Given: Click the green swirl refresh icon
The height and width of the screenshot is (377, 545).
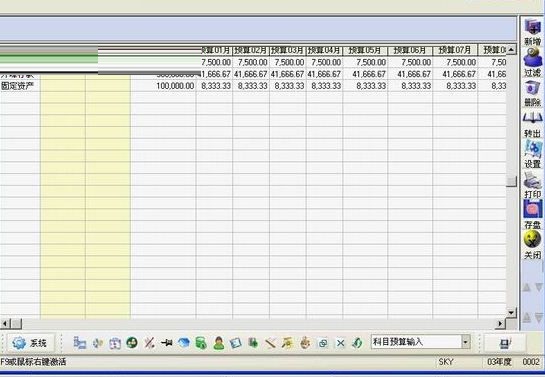Looking at the screenshot, I should coord(357,343).
